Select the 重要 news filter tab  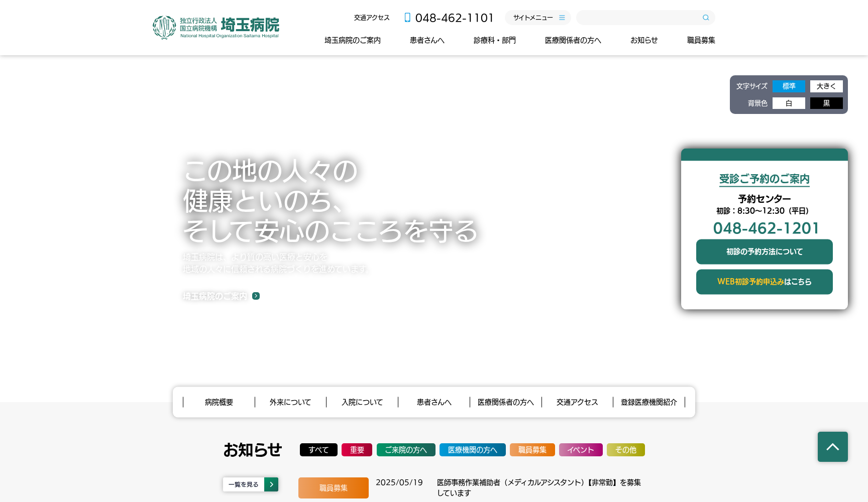tap(357, 450)
